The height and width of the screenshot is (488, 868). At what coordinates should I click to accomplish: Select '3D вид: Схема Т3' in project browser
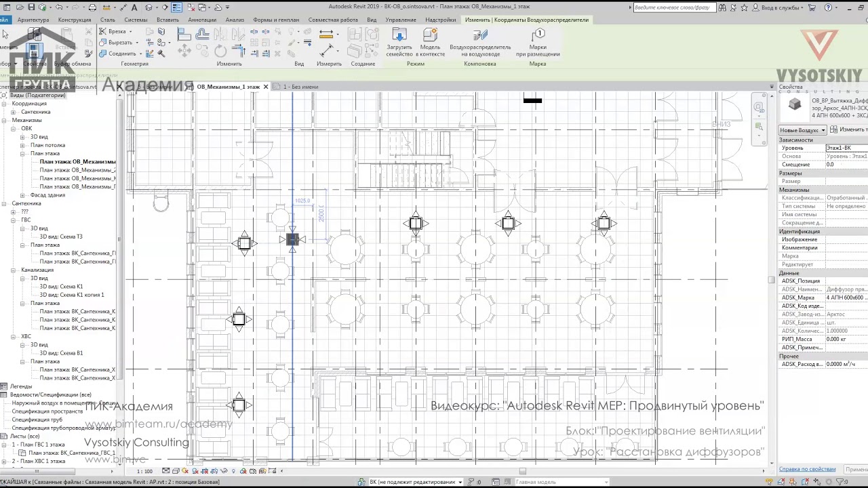tap(60, 237)
